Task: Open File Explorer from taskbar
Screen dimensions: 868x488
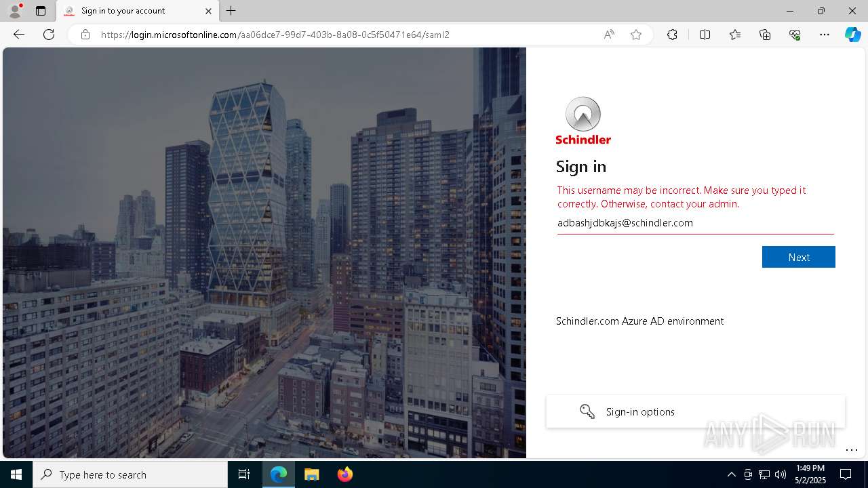Action: 312,474
